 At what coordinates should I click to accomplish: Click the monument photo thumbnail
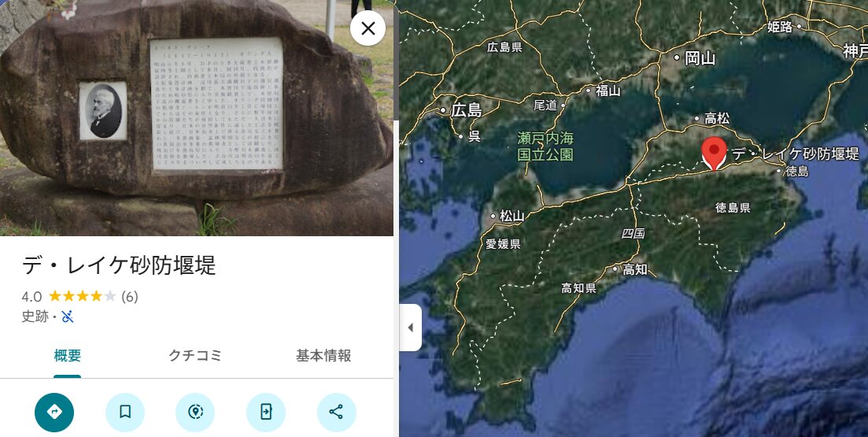point(197,118)
